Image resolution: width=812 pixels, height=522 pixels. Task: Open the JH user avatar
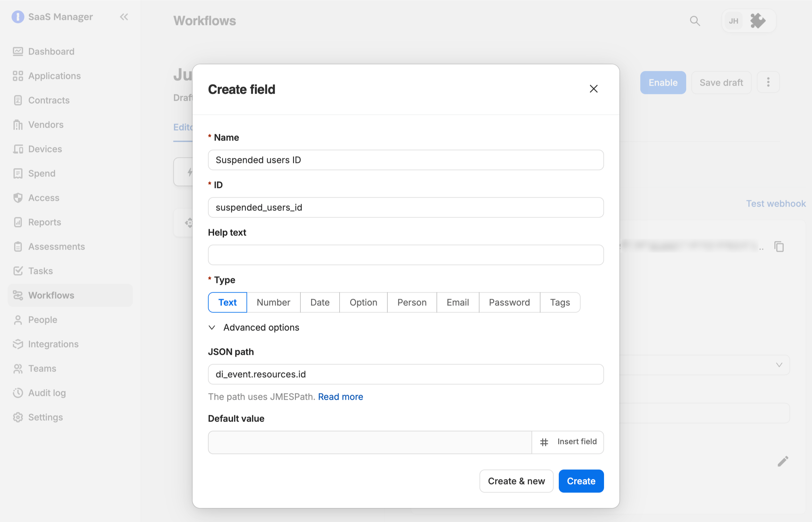(x=734, y=21)
